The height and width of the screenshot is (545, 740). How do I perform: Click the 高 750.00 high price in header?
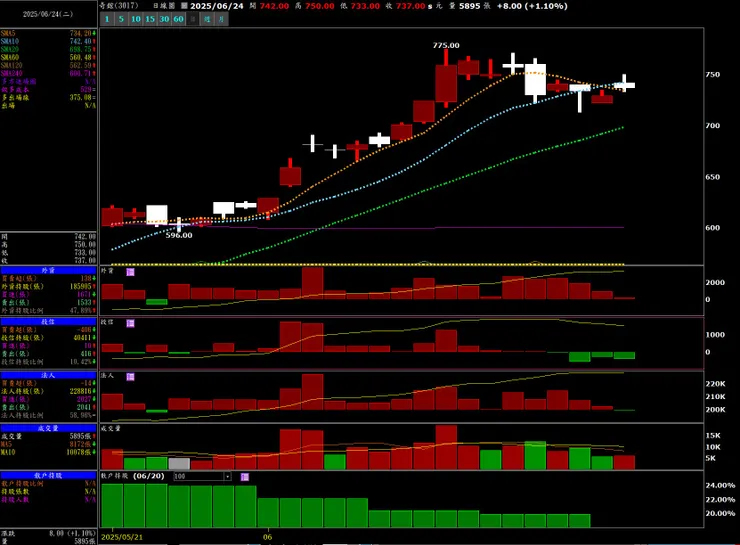pos(315,6)
